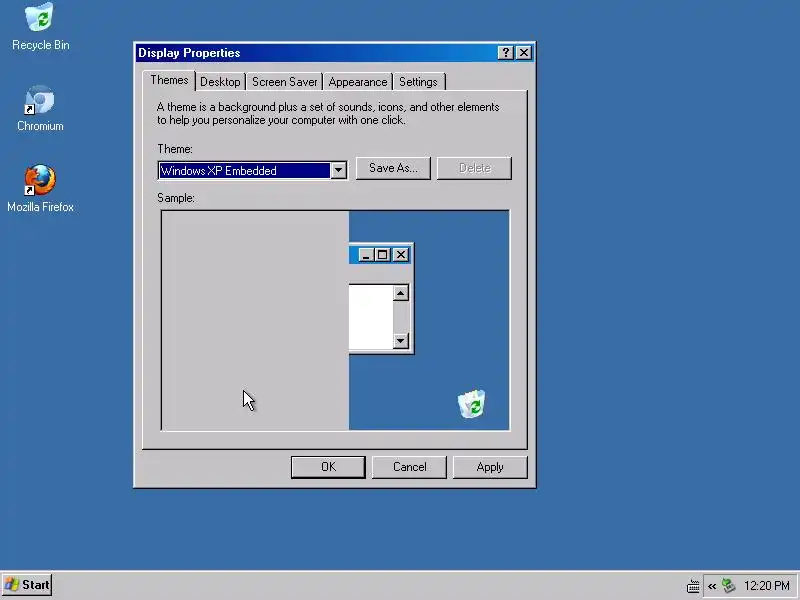Open the Start menu

27,585
